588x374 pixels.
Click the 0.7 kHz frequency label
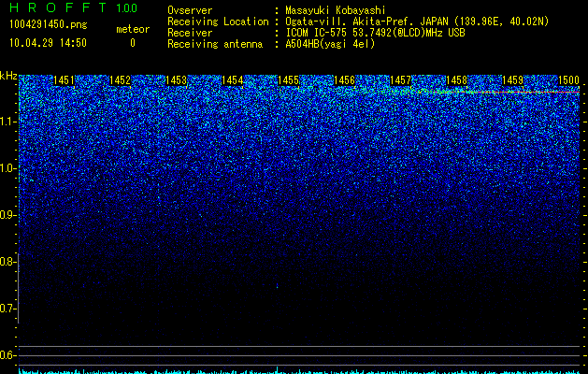click(x=7, y=309)
